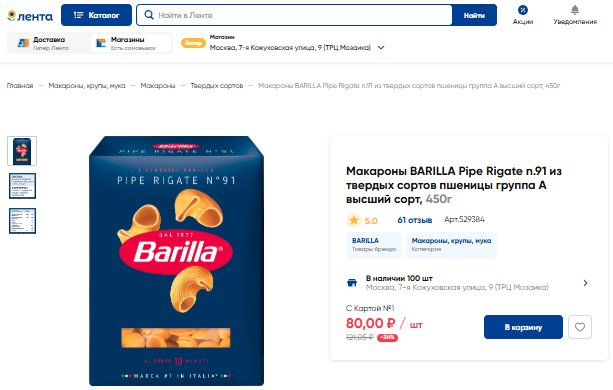Select the second product thumbnail

tap(22, 186)
